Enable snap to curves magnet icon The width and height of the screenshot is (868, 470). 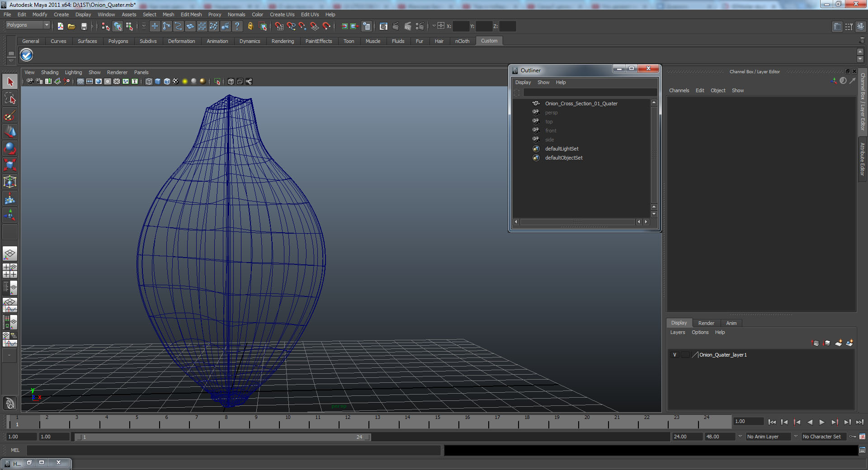291,26
